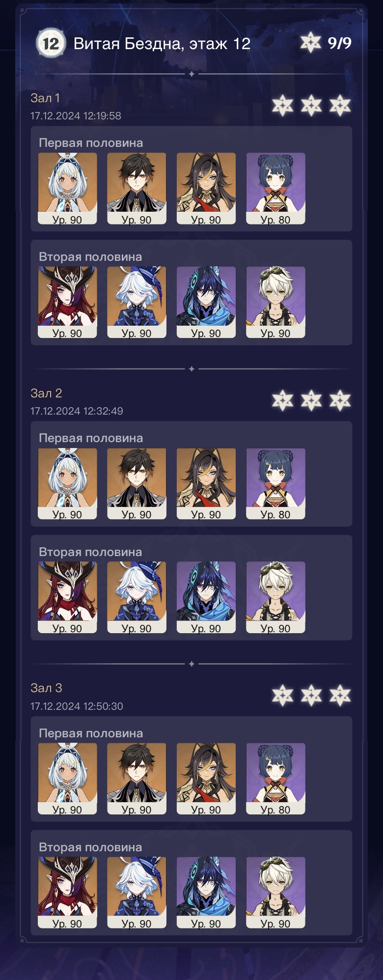Select the first star of Зал 1

(x=282, y=105)
